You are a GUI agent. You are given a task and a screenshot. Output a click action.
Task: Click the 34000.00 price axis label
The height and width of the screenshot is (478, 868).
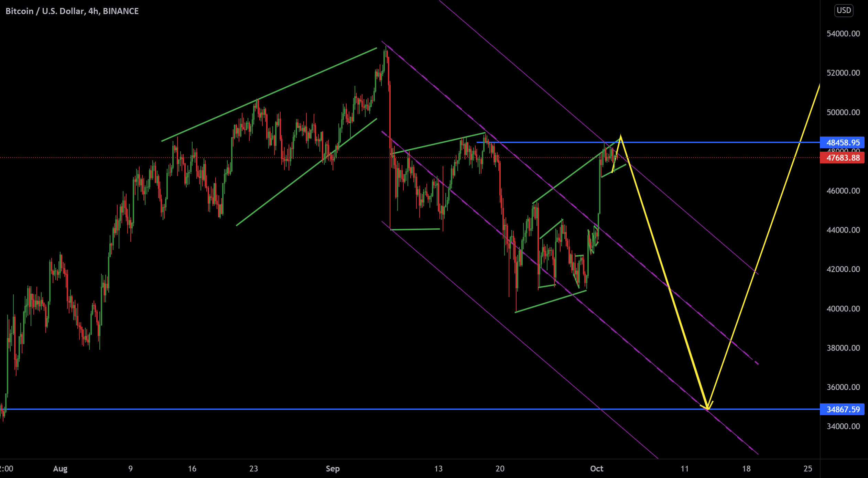click(843, 426)
